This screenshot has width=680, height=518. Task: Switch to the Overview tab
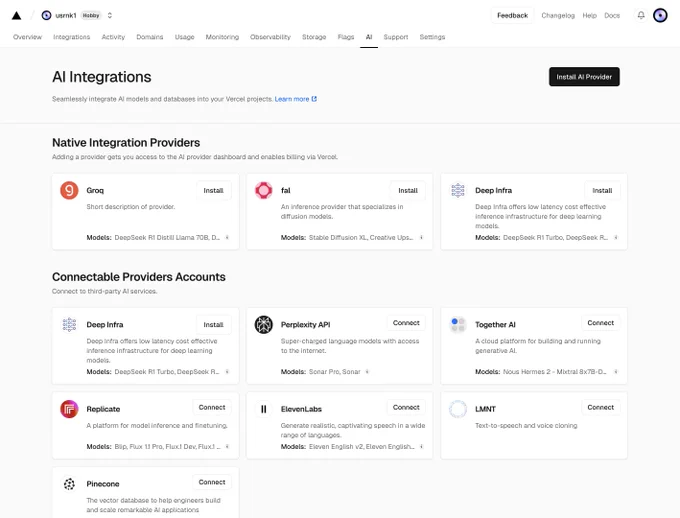[27, 37]
